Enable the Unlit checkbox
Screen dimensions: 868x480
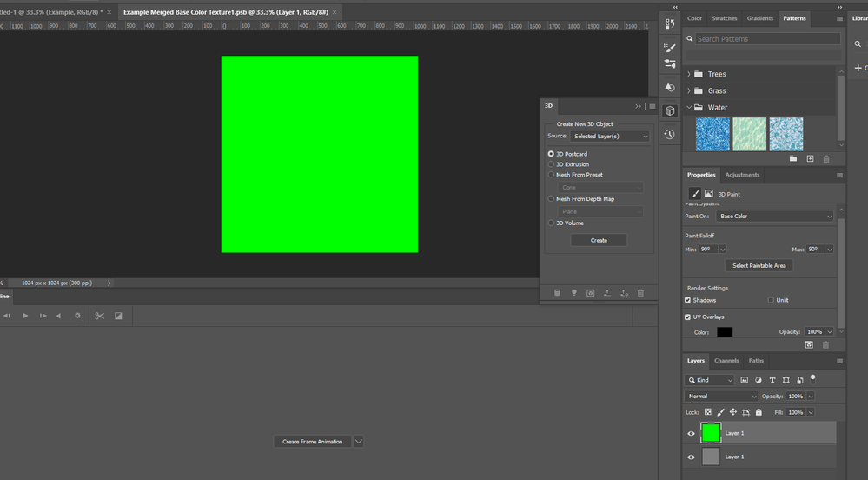pyautogui.click(x=771, y=300)
